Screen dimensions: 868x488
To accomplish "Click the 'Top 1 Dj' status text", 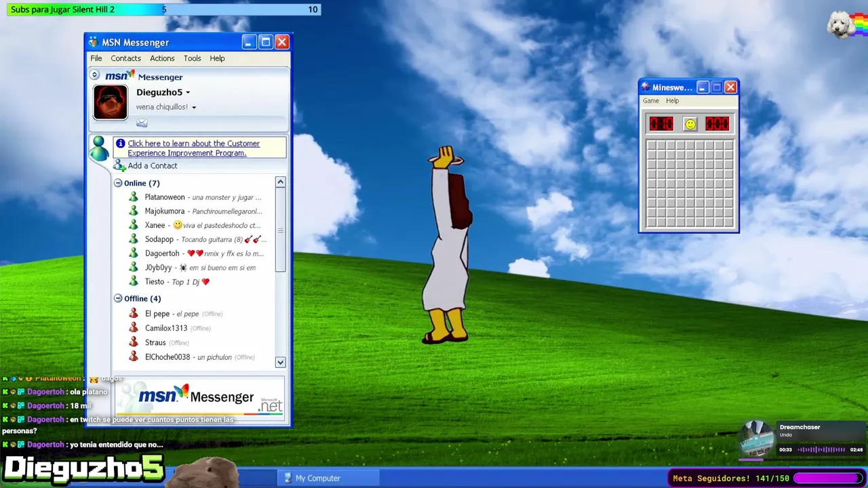I will [x=186, y=282].
